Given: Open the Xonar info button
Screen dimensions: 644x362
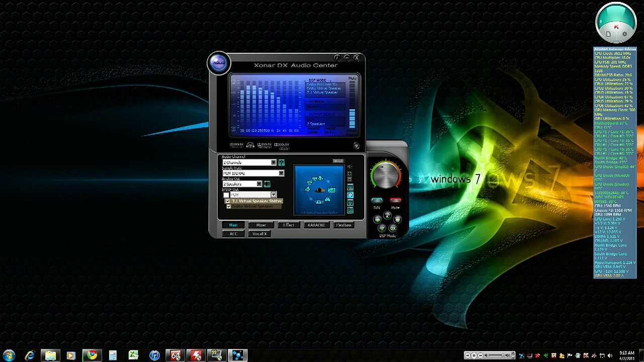Looking at the screenshot, I should click(337, 58).
